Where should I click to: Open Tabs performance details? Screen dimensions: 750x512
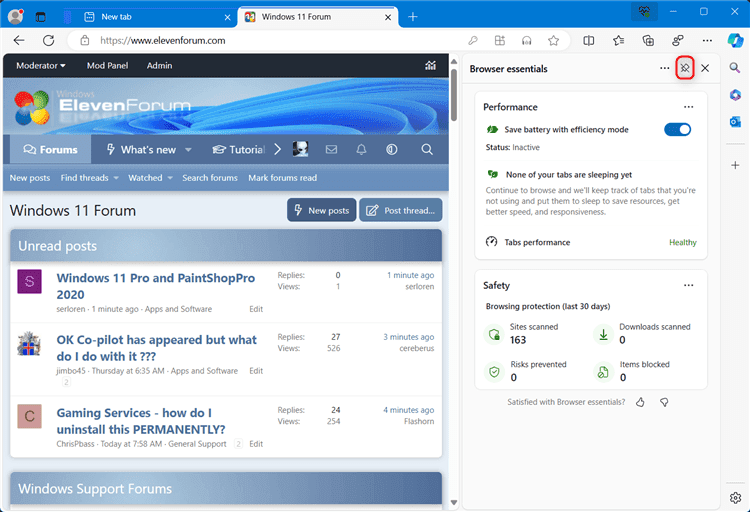click(x=591, y=242)
